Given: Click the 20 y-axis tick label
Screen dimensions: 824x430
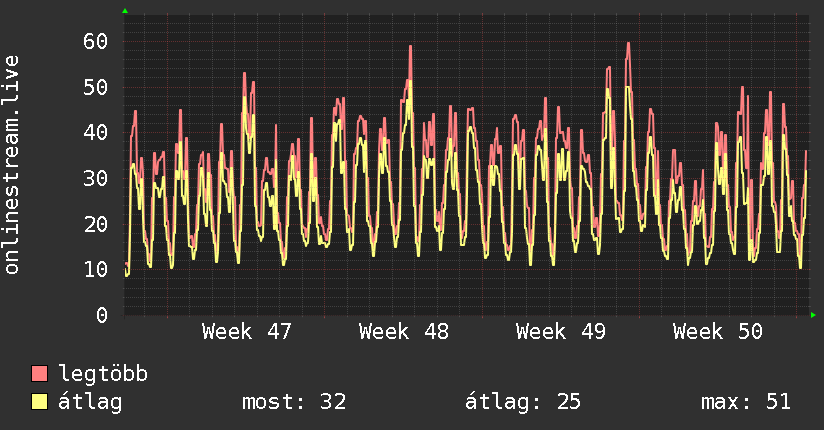Looking at the screenshot, I should [x=96, y=224].
